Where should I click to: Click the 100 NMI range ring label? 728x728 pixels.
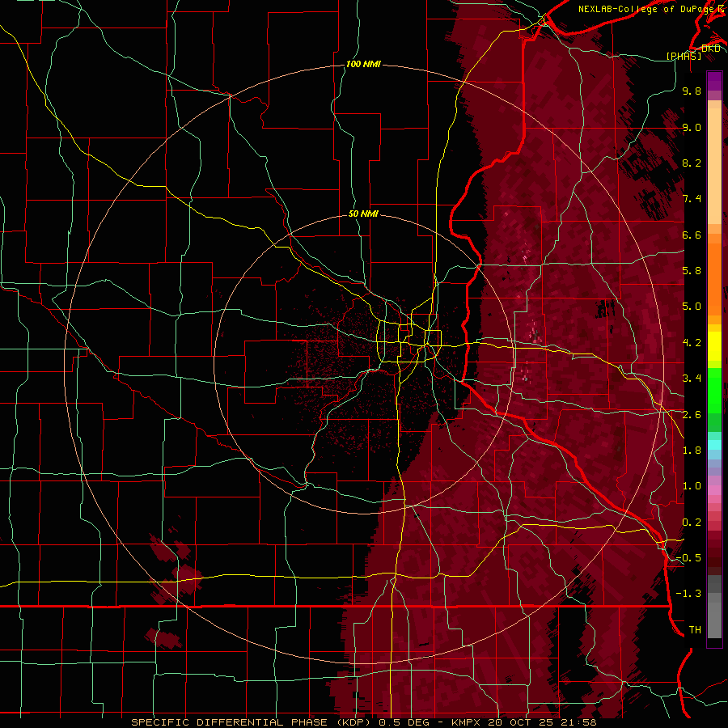click(363, 64)
